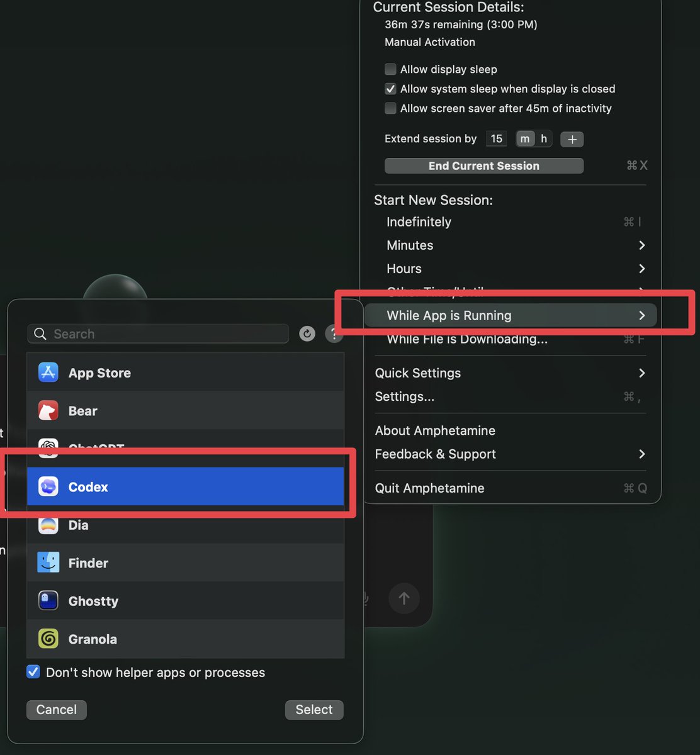Select the Finder row text

(x=88, y=563)
